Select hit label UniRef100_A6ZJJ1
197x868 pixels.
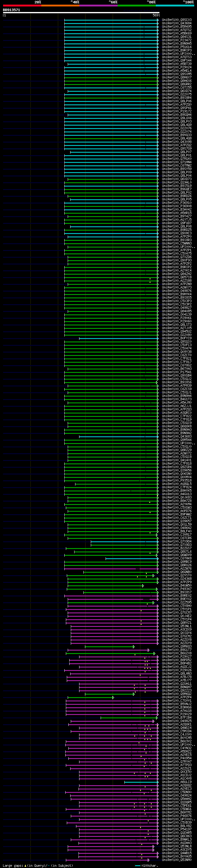click(x=177, y=406)
